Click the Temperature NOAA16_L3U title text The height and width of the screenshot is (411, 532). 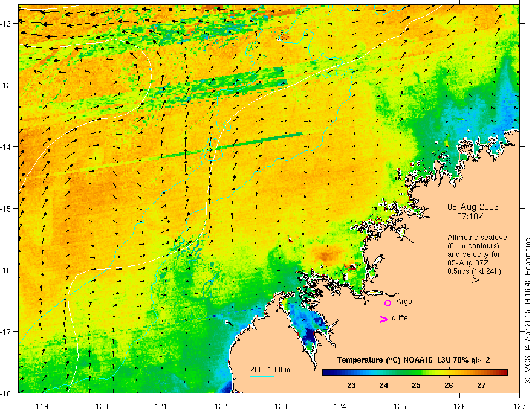click(x=414, y=360)
